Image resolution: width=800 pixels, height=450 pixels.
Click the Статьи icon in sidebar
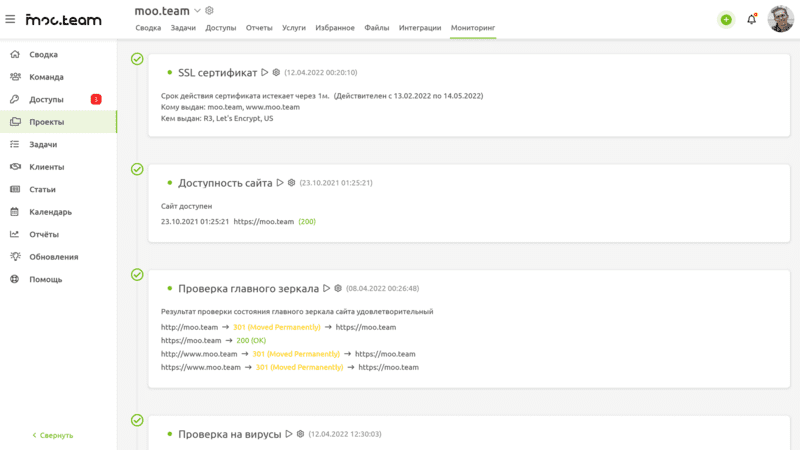[x=15, y=189]
